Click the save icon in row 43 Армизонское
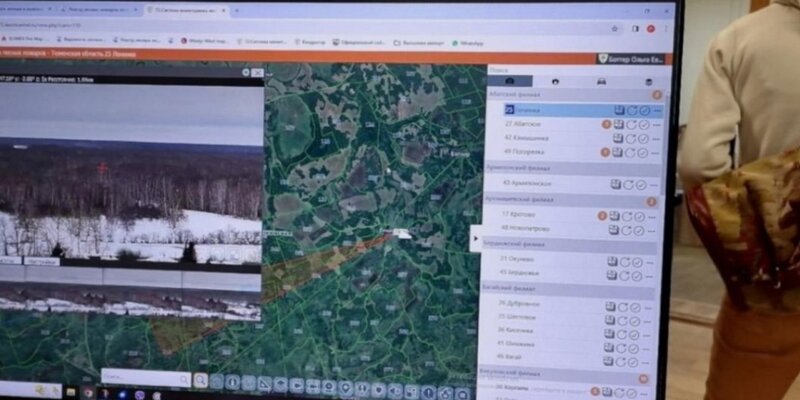The image size is (800, 400). click(x=616, y=184)
